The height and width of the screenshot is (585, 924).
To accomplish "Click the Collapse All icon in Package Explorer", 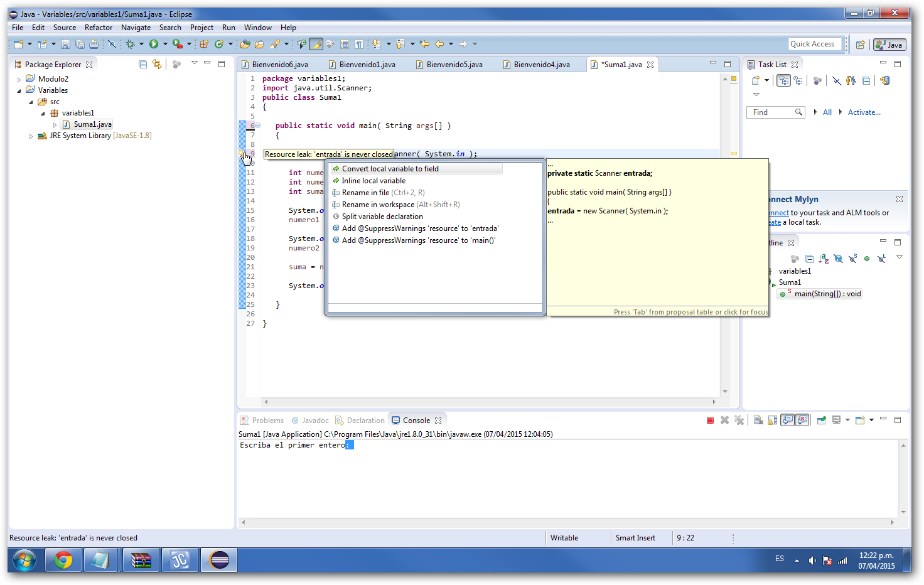I will (142, 64).
